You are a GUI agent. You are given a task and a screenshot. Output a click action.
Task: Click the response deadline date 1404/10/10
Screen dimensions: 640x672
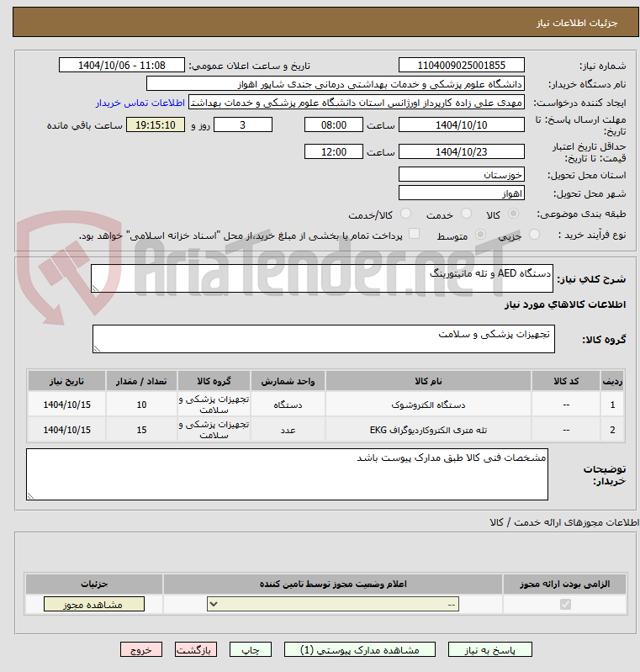(x=461, y=124)
